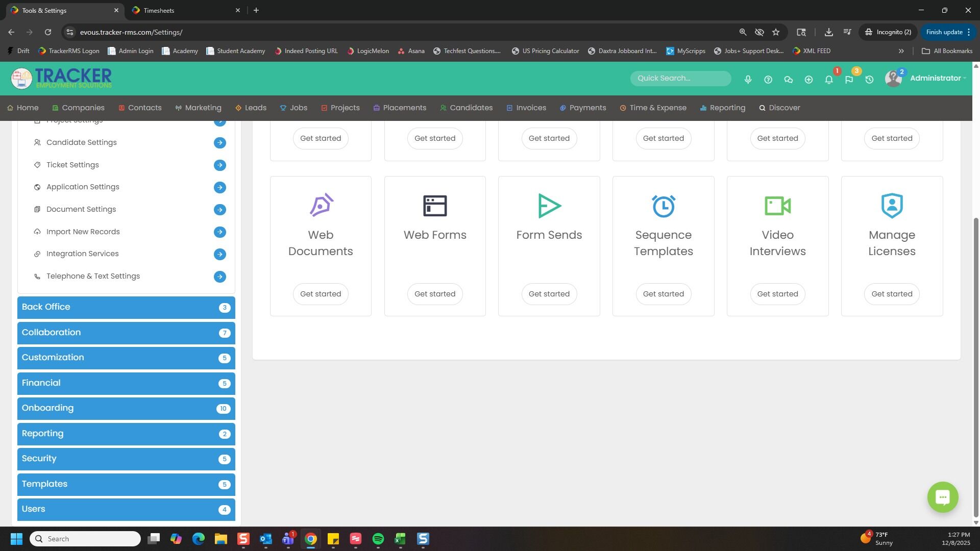Open Integration Services settings arrow
980x551 pixels.
(220, 254)
